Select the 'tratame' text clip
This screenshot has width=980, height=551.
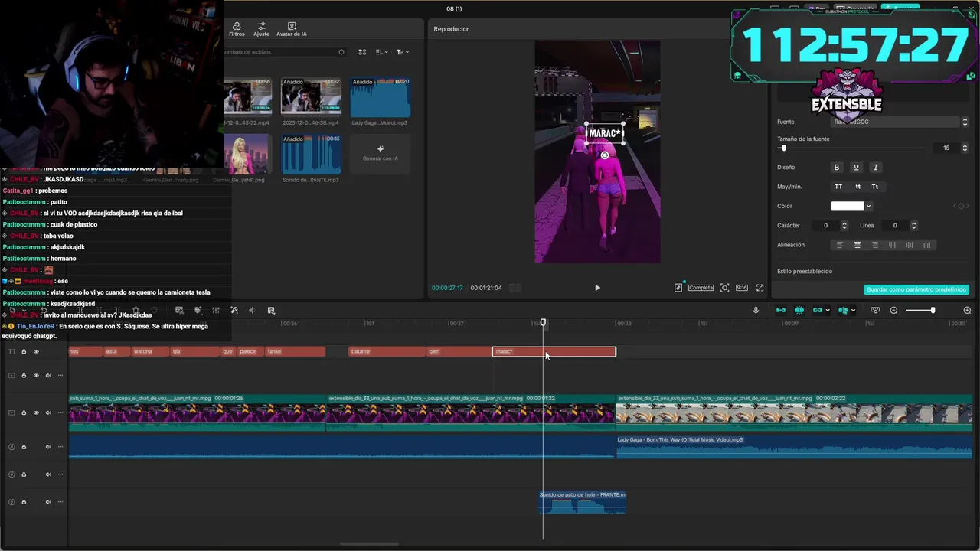[387, 351]
